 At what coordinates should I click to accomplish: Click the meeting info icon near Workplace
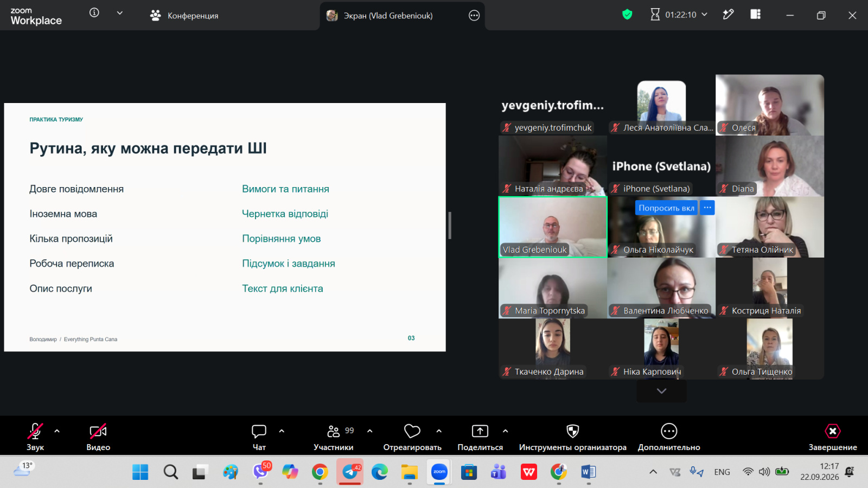tap(94, 12)
